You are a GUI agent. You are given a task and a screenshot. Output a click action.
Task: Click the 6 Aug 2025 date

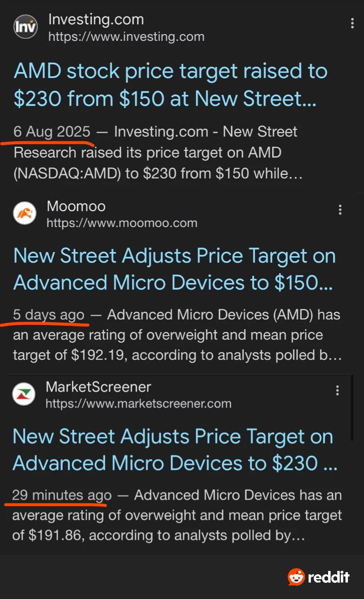pos(52,132)
